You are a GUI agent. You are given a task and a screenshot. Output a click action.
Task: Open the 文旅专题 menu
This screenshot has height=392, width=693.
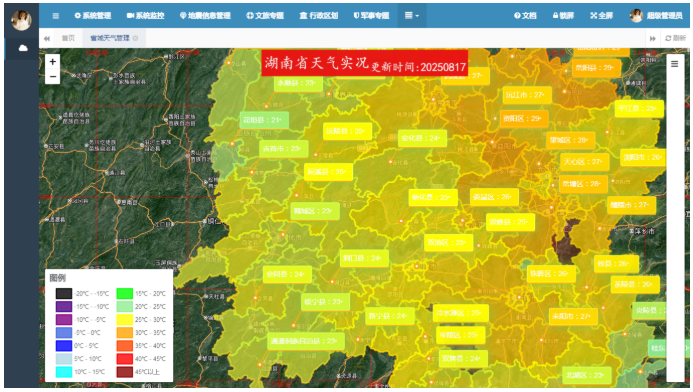click(x=265, y=16)
